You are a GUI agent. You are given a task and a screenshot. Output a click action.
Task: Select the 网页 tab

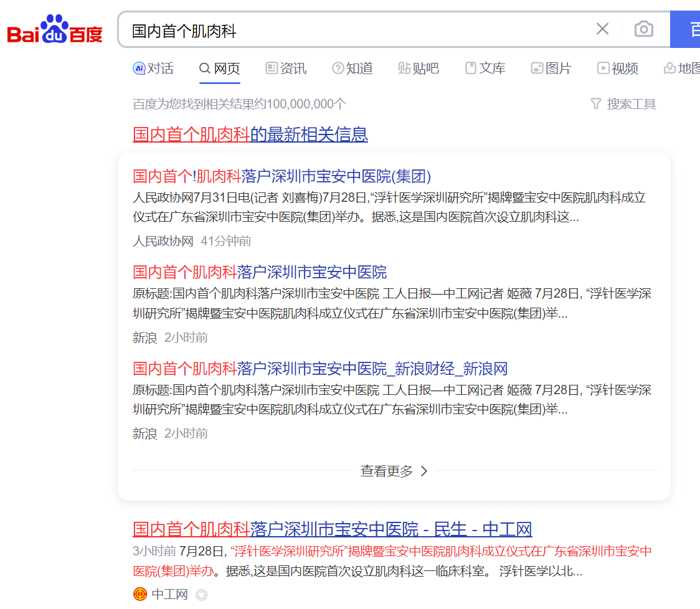(x=220, y=68)
